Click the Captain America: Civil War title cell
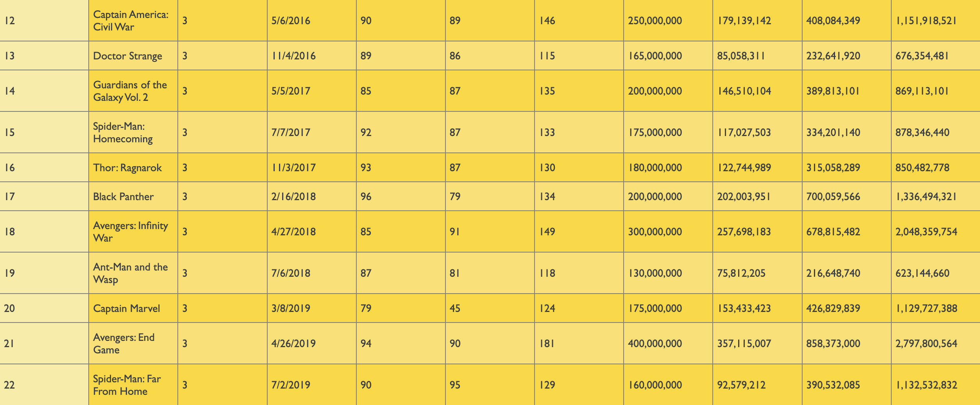The height and width of the screenshot is (405, 980). (133, 21)
